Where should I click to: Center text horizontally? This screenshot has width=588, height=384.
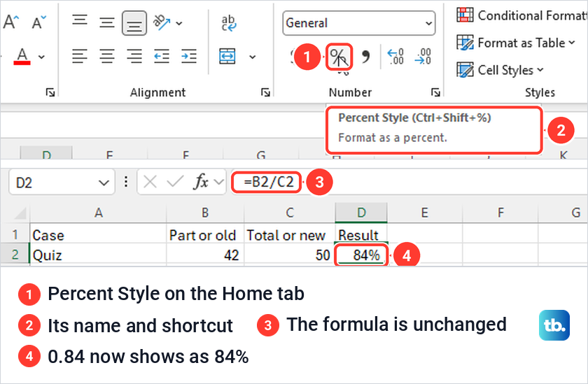[107, 57]
